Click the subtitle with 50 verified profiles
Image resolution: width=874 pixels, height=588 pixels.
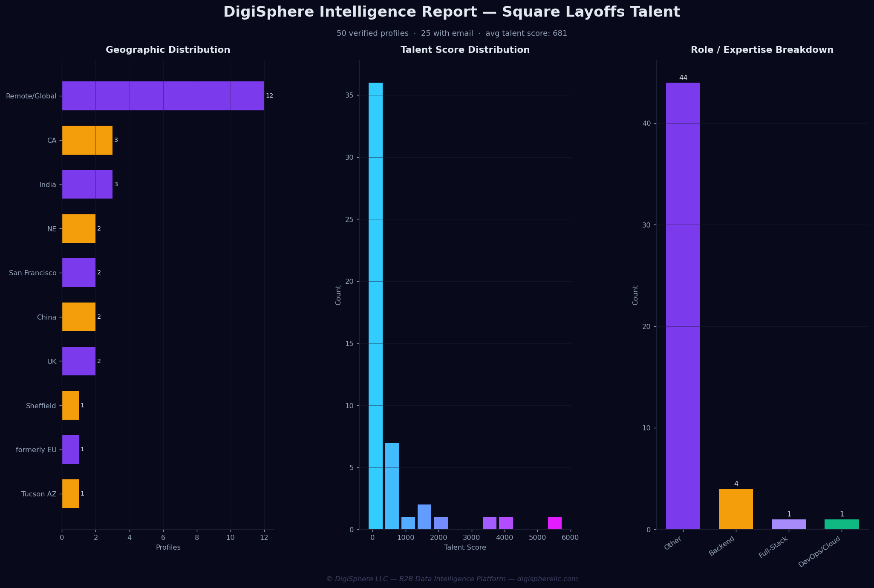pyautogui.click(x=452, y=33)
